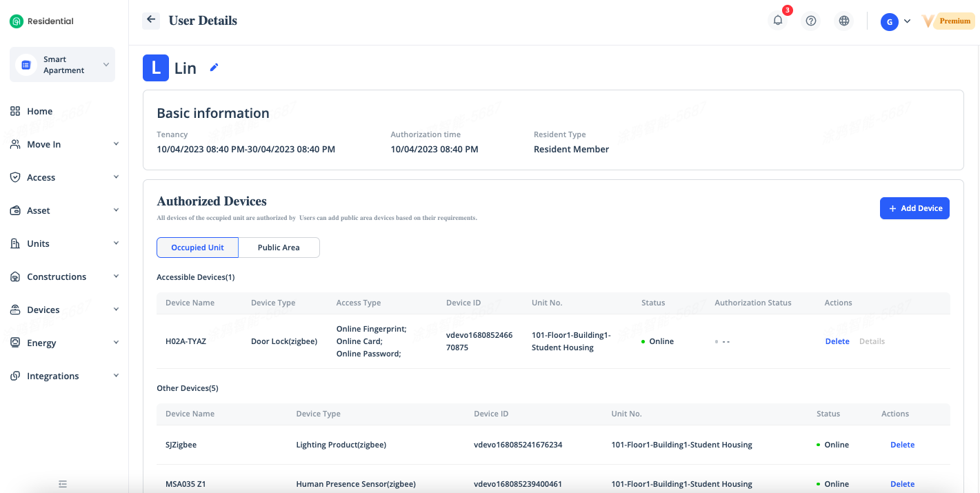
Task: Open the help question mark icon
Action: click(811, 21)
